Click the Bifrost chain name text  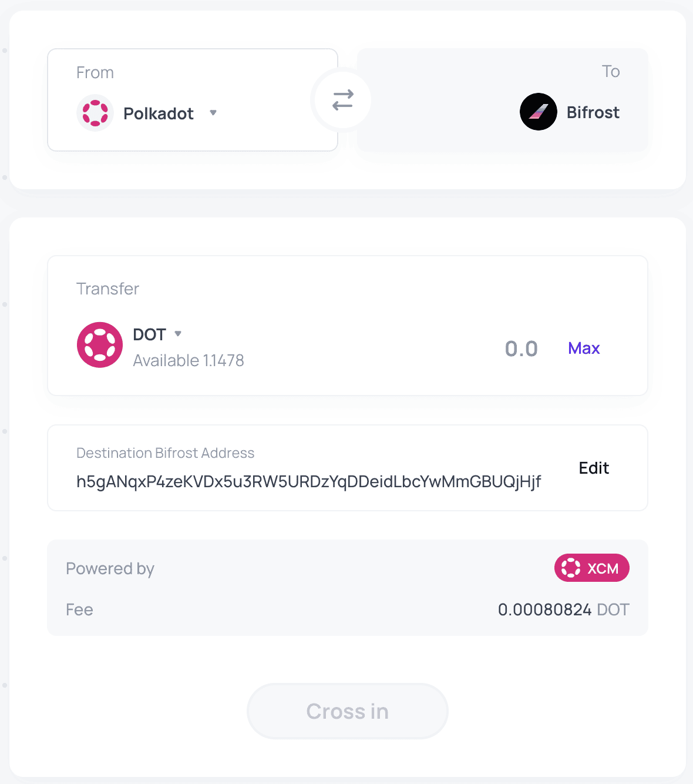pyautogui.click(x=593, y=112)
